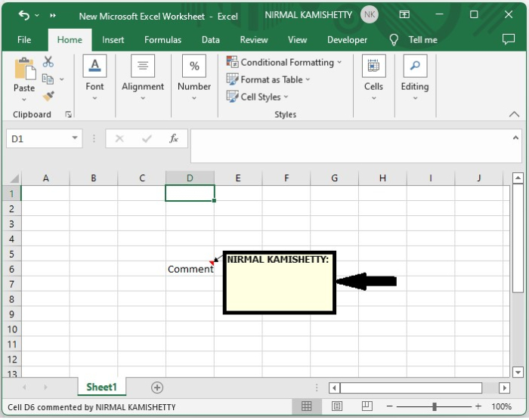This screenshot has height=420, width=529.
Task: Add a new sheet with plus icon
Action: [157, 388]
